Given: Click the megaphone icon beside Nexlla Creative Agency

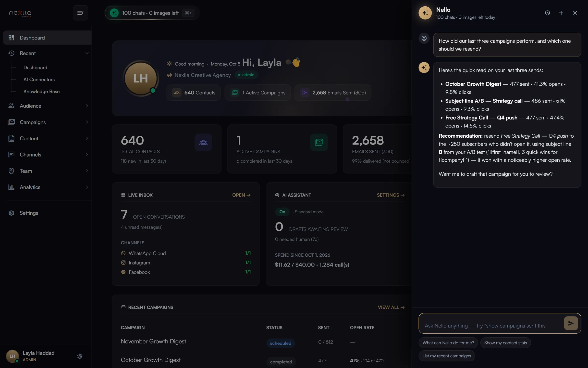Looking at the screenshot, I should coord(169,75).
